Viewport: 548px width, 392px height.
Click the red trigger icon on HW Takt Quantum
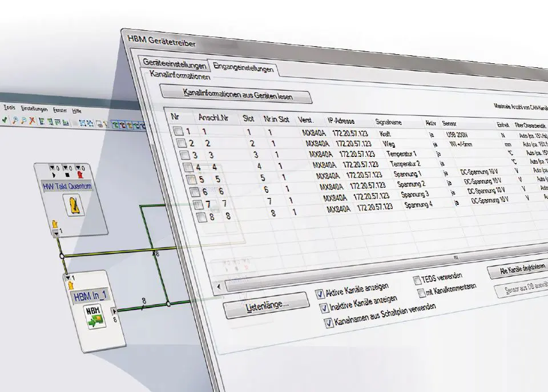click(80, 175)
